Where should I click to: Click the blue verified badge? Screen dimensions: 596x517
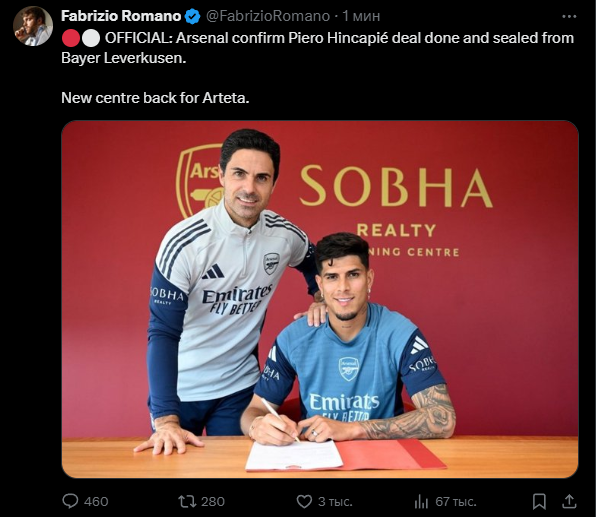pos(193,16)
